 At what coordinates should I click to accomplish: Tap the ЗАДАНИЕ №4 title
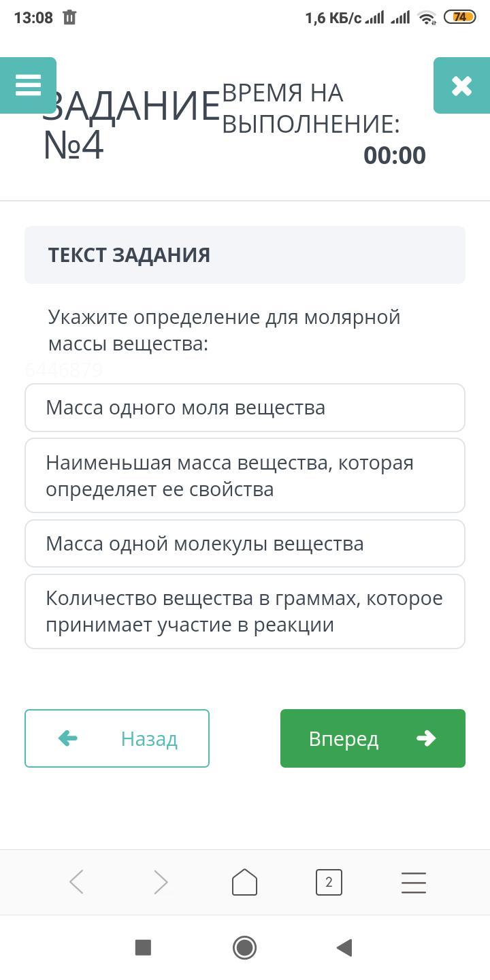131,125
